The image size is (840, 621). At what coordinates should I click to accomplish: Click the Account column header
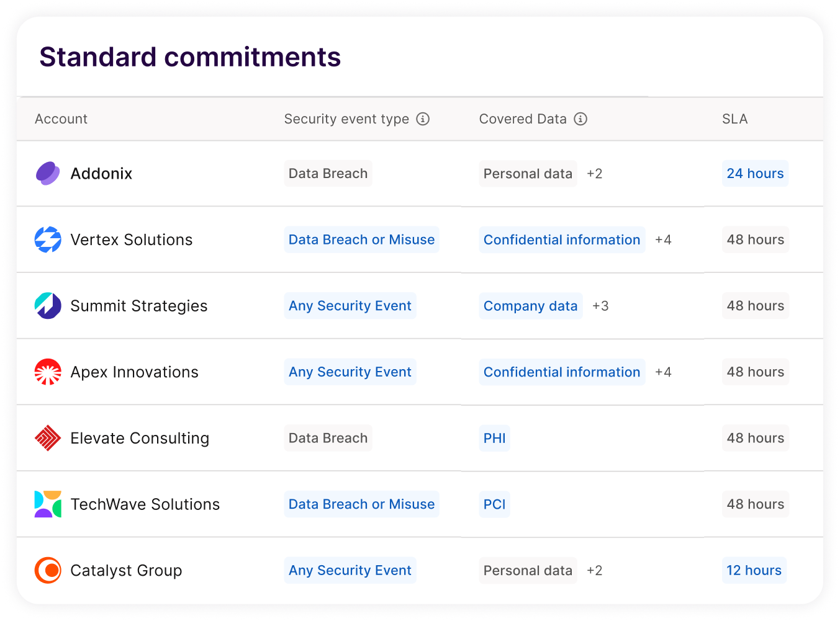click(x=61, y=119)
